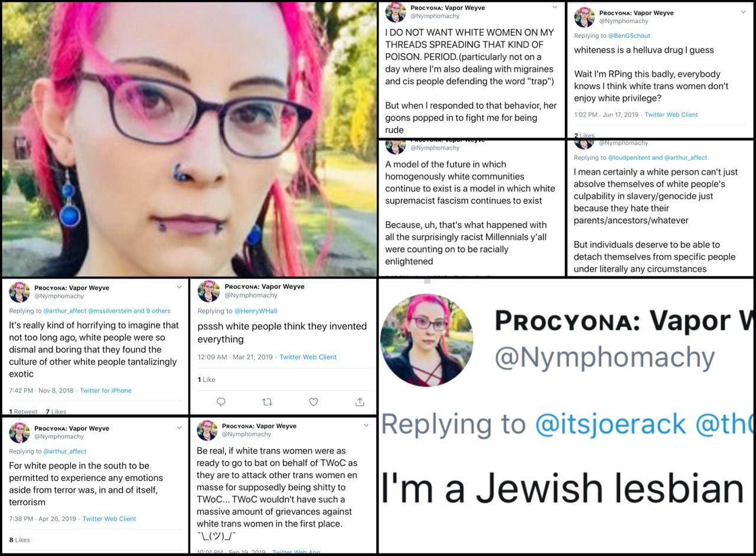Like the 'white people think they invented everything' tweet
The width and height of the screenshot is (756, 556).
(314, 402)
